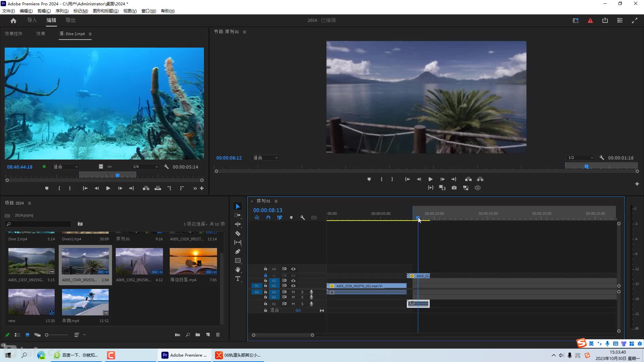Open program monitor panel menu
This screenshot has width=644, height=362.
coord(245,32)
